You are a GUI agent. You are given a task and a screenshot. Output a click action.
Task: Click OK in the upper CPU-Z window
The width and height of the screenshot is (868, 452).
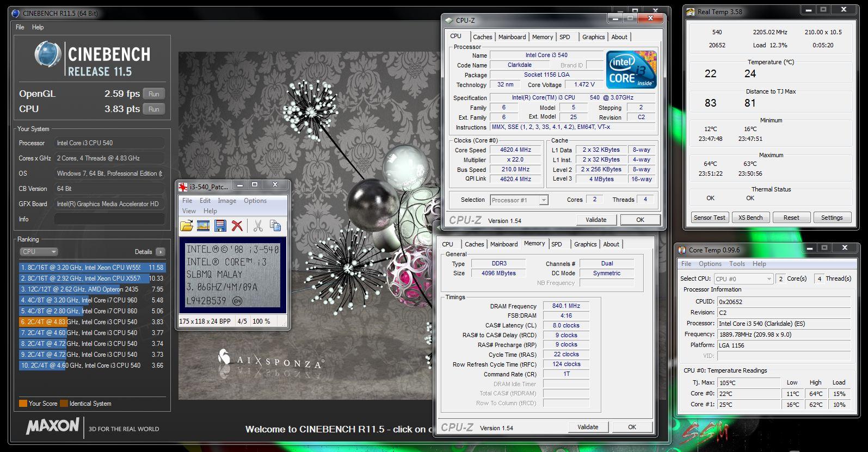point(640,220)
